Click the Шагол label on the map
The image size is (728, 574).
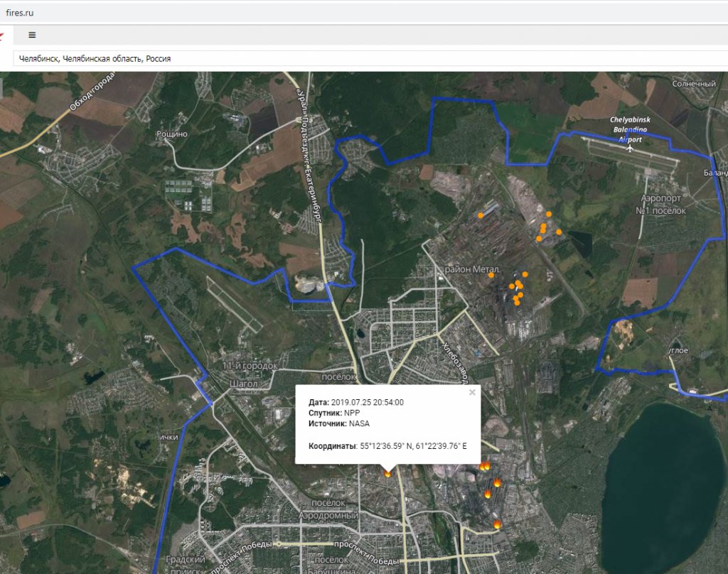[x=243, y=384]
